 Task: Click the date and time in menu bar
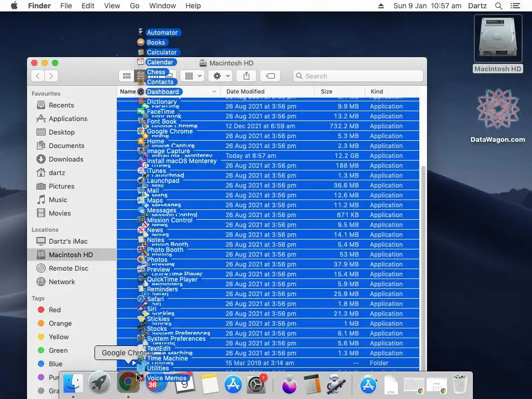[427, 6]
